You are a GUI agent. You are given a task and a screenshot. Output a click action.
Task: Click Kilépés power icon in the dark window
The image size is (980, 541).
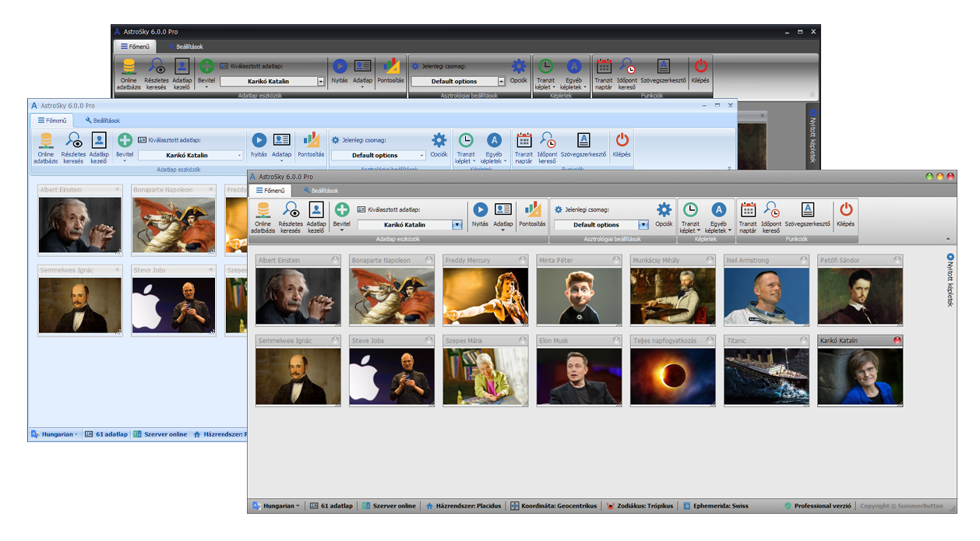[701, 66]
